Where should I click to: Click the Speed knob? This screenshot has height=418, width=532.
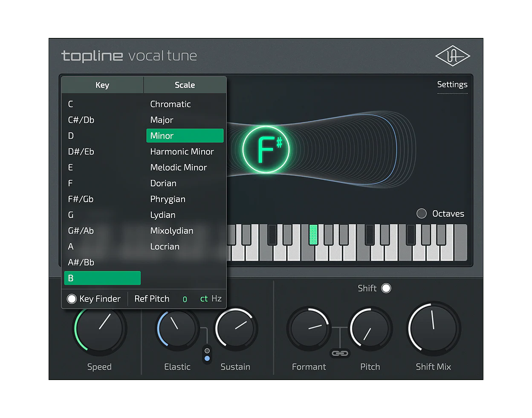pos(100,328)
